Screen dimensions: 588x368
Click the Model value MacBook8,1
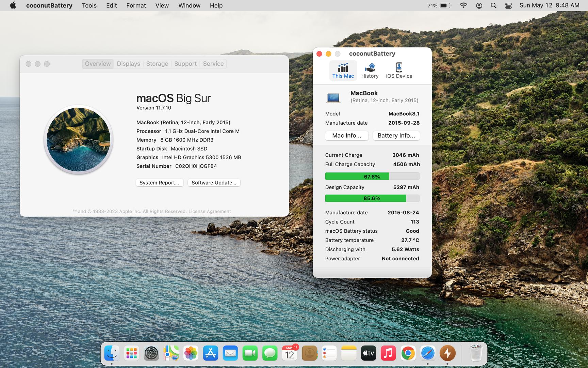coord(404,114)
